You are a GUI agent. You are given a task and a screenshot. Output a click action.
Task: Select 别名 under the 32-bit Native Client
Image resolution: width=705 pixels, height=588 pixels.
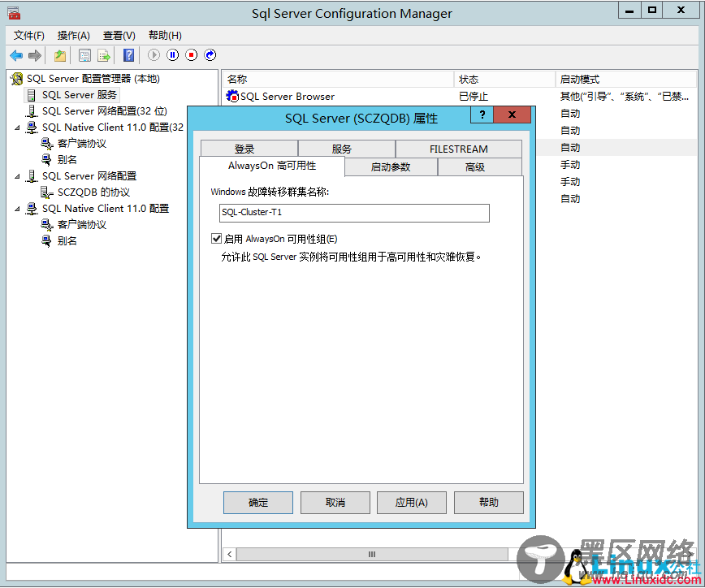tap(67, 159)
